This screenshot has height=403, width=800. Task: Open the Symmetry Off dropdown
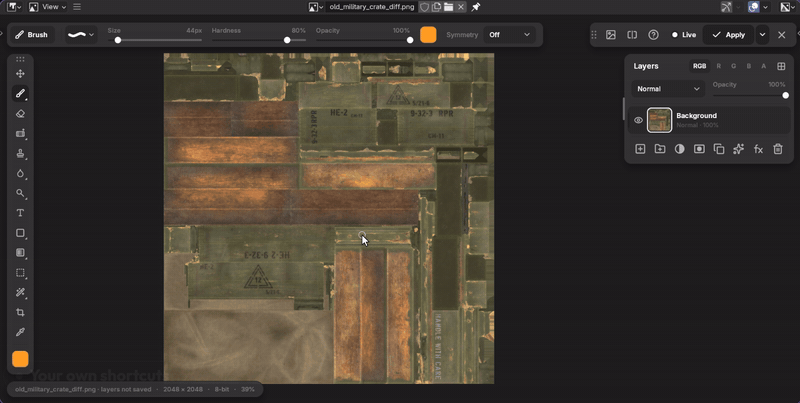click(510, 35)
